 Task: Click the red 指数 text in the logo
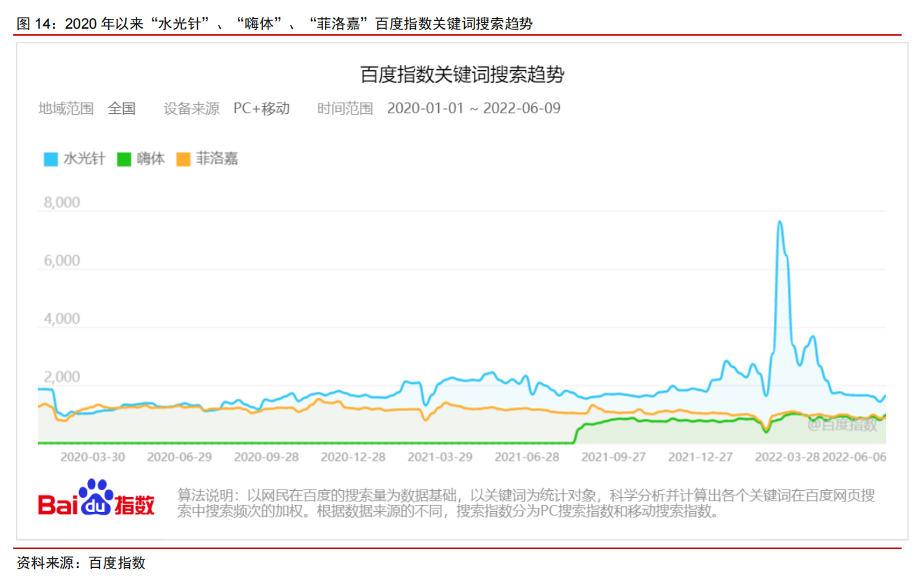[x=134, y=505]
